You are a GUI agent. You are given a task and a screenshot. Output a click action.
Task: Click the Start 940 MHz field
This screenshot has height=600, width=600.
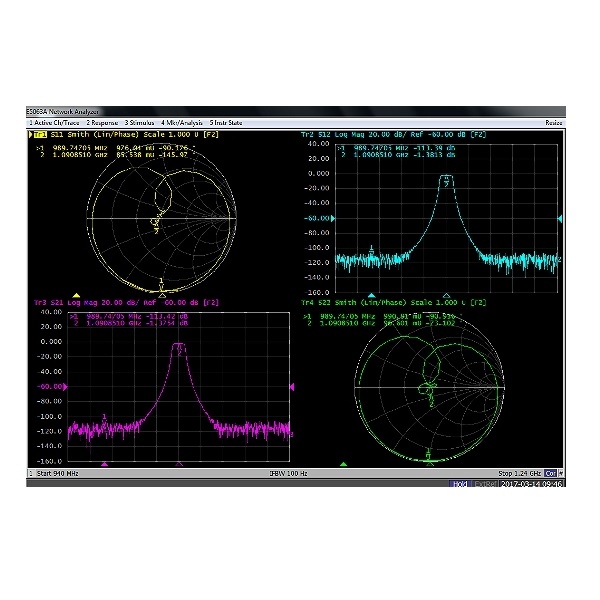[x=57, y=473]
